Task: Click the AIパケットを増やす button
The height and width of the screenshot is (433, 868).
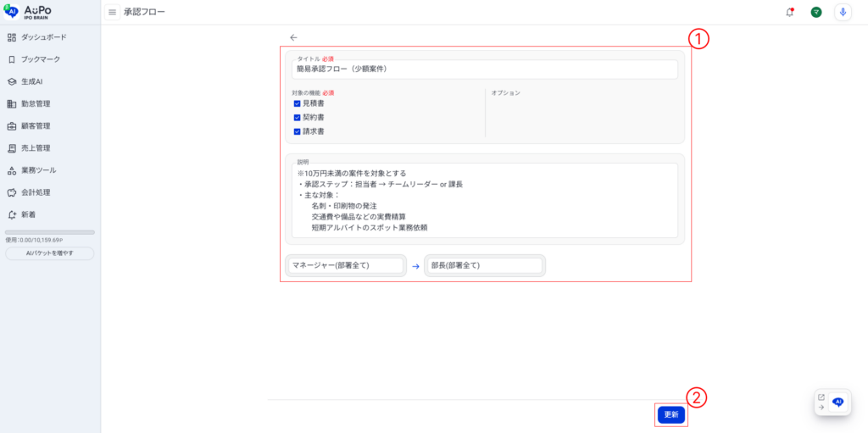Action: 49,253
